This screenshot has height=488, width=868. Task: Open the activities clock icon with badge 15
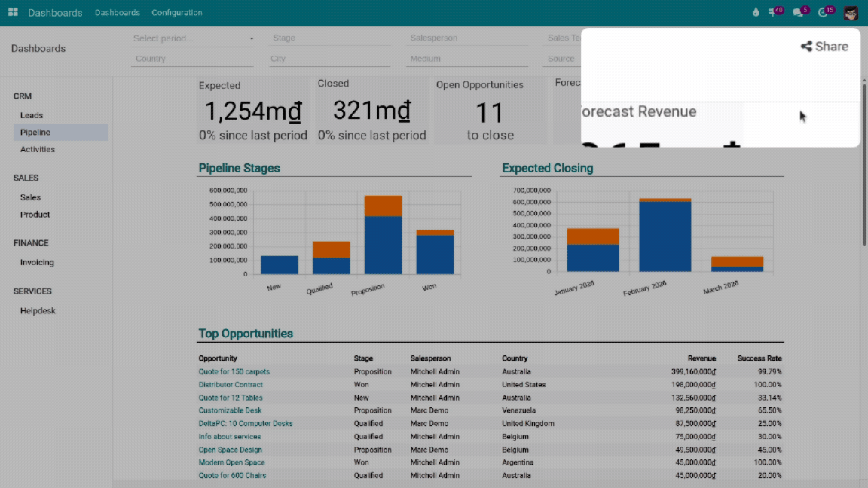pos(824,13)
